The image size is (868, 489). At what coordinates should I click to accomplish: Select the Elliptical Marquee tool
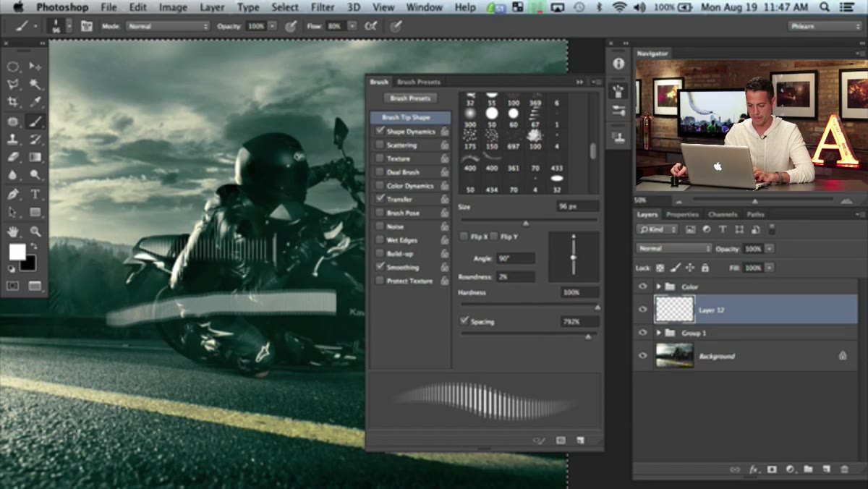point(13,66)
